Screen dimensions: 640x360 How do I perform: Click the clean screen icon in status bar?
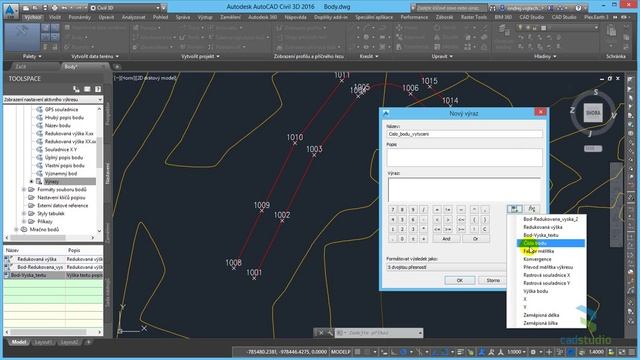click(621, 352)
